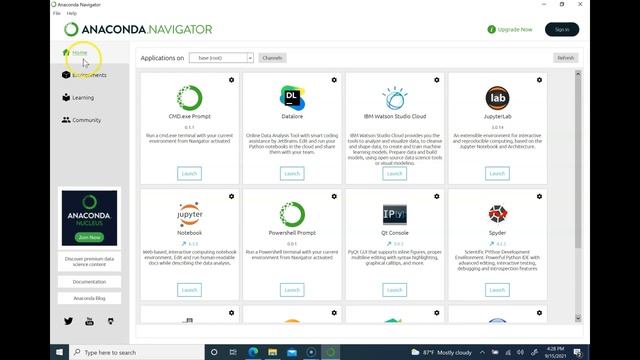Image resolution: width=640 pixels, height=360 pixels.
Task: Click the Cortana circle on taskbar
Action: [x=214, y=352]
